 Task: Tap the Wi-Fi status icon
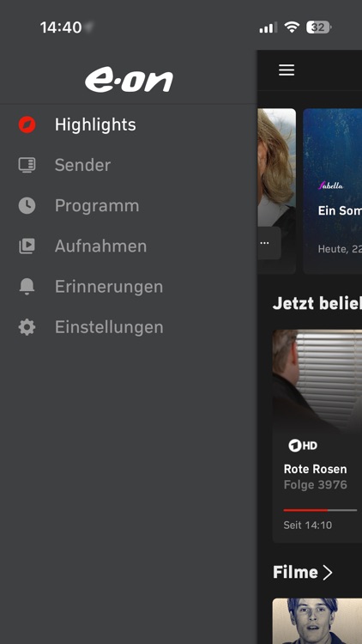292,27
